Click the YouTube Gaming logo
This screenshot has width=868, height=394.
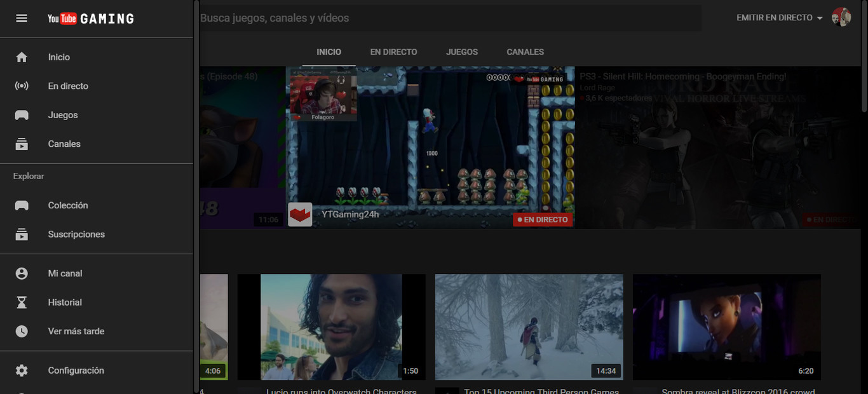[x=90, y=18]
